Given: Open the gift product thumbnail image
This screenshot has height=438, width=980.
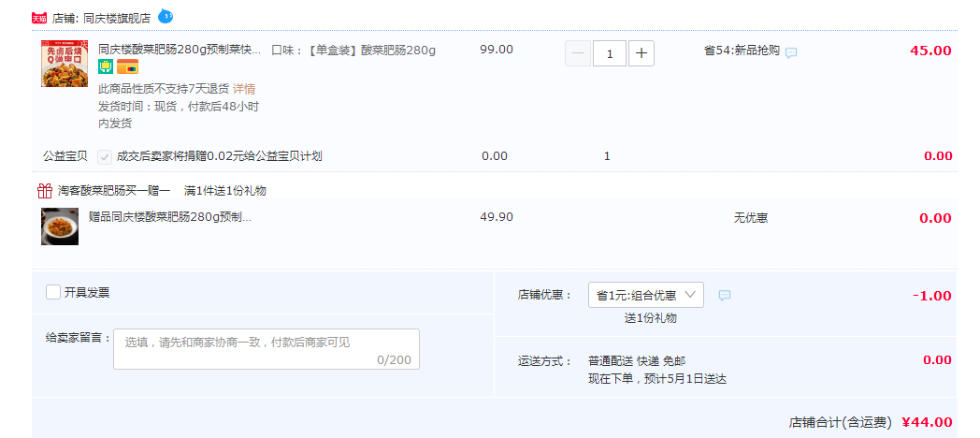Looking at the screenshot, I should (60, 226).
